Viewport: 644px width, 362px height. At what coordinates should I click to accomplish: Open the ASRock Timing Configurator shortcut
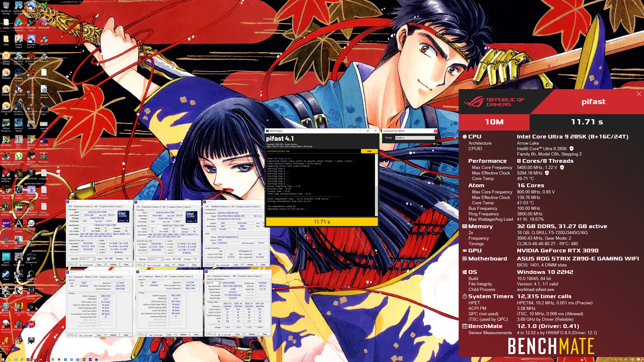(6, 125)
